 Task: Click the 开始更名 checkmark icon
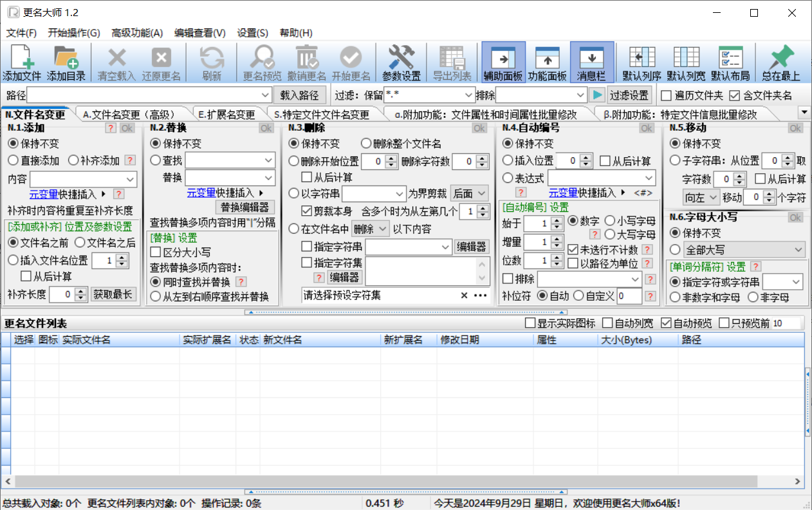351,63
